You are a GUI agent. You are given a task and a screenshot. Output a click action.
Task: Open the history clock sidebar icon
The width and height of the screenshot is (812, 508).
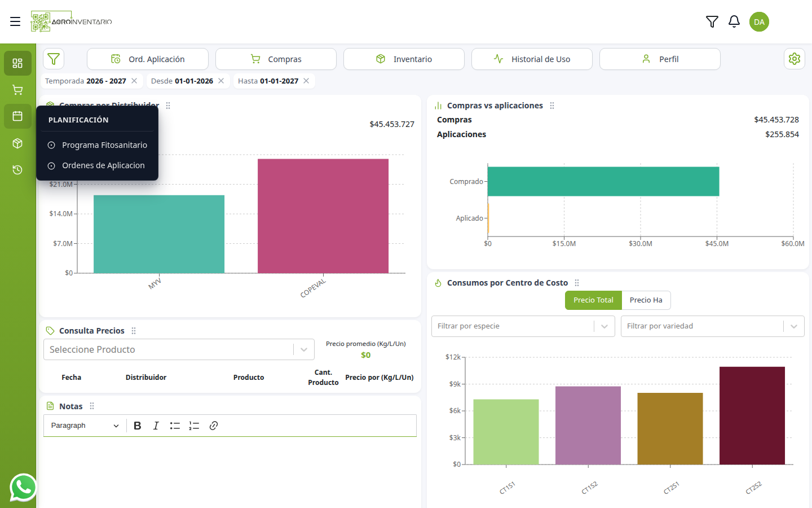17,170
